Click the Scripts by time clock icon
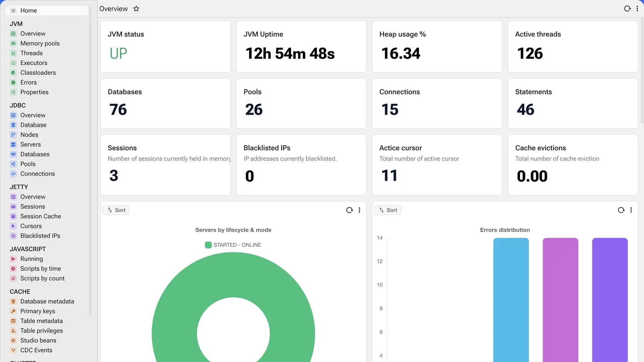The height and width of the screenshot is (362, 644). (x=13, y=269)
